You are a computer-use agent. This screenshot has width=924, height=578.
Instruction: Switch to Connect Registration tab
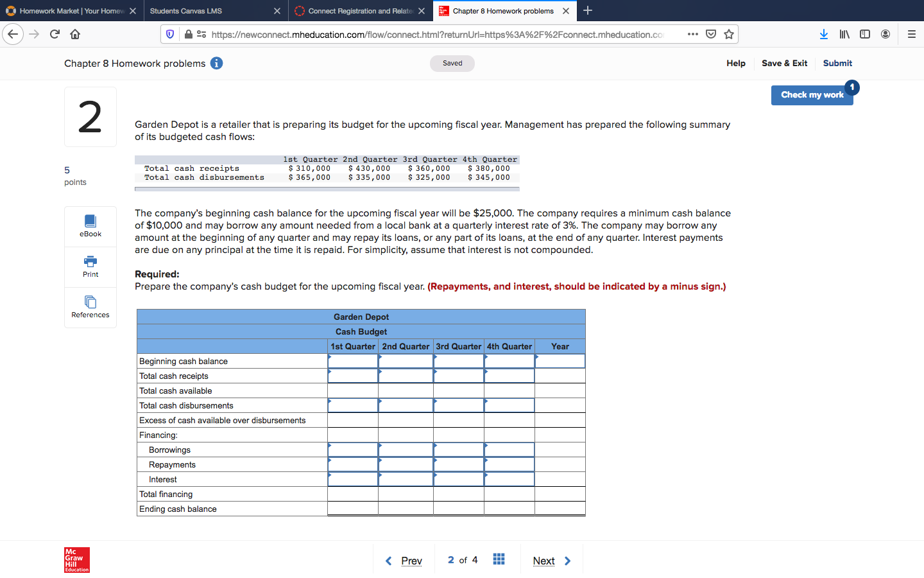coord(361,11)
